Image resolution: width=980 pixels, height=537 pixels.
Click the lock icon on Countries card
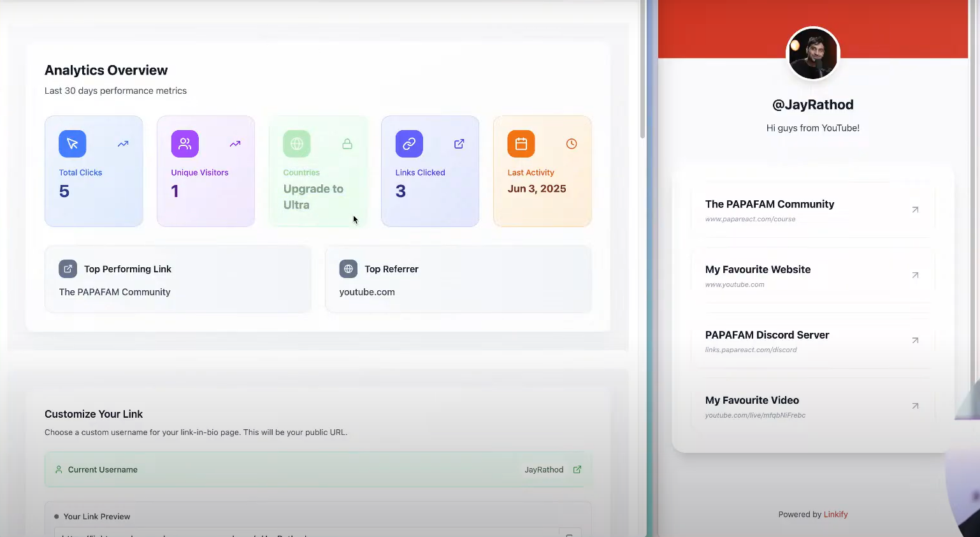[347, 144]
